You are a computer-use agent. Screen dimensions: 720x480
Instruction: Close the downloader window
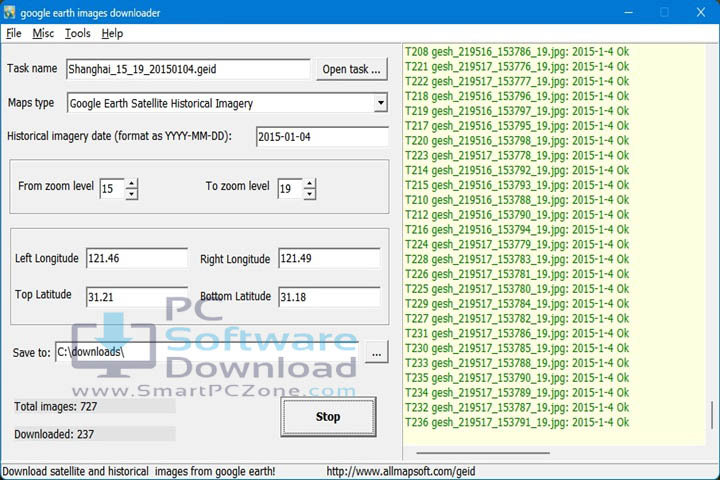pyautogui.click(x=701, y=12)
